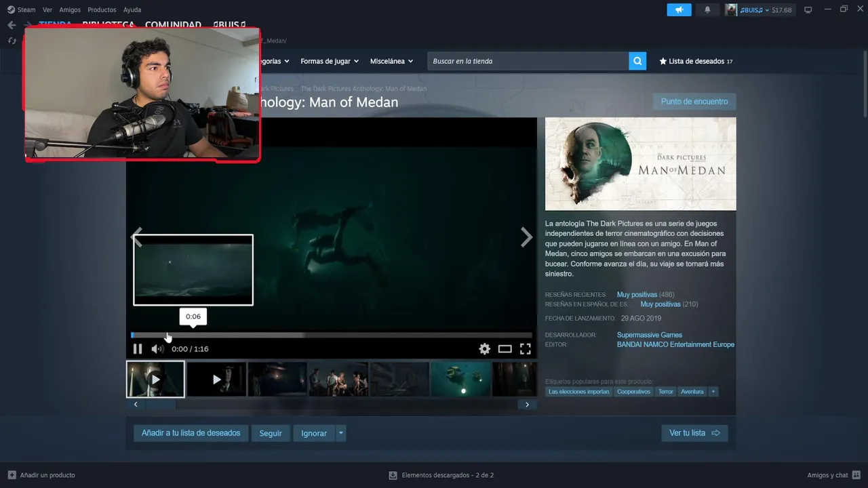The height and width of the screenshot is (488, 868).
Task: Click the Ignorar button
Action: pos(314,433)
